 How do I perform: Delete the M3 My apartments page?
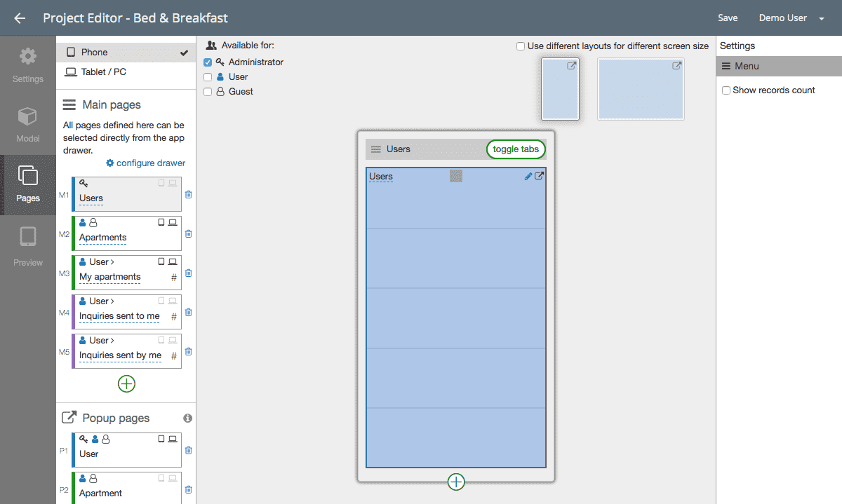pos(188,273)
